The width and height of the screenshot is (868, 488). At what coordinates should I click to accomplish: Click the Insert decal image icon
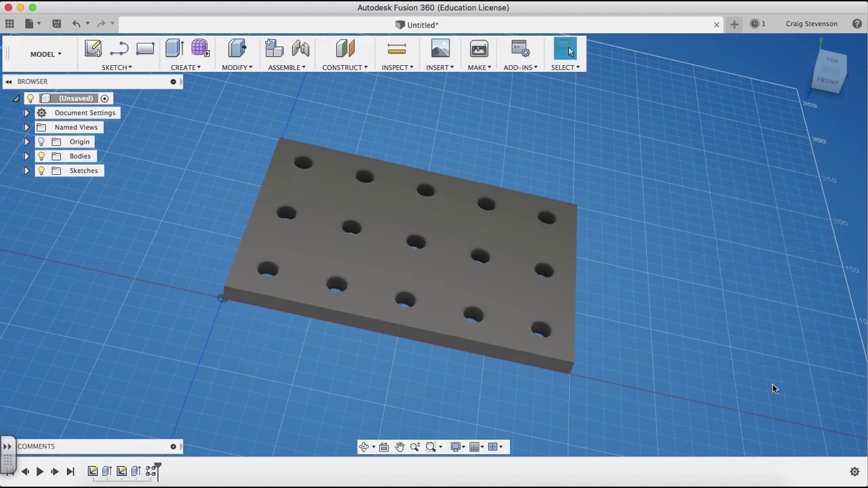coord(440,48)
